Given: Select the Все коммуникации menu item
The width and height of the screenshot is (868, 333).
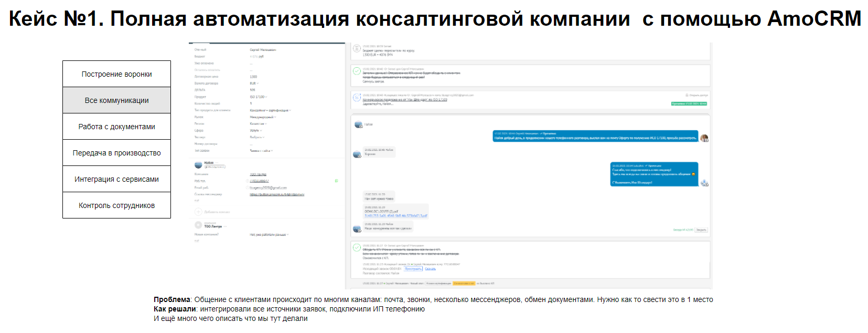Looking at the screenshot, I should click(116, 100).
